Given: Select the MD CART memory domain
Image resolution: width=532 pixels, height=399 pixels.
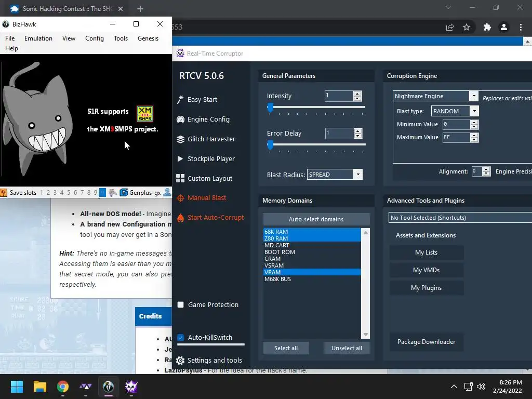Looking at the screenshot, I should [312, 245].
